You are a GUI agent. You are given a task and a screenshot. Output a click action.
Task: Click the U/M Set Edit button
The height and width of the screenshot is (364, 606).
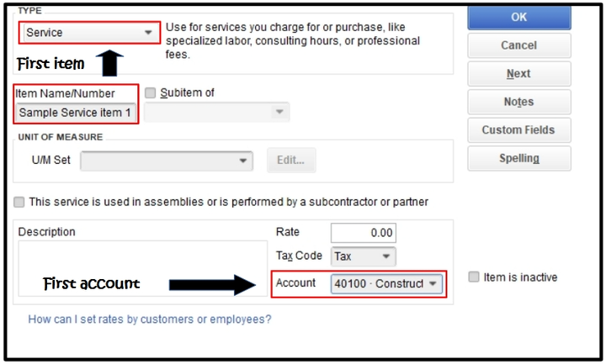point(290,160)
